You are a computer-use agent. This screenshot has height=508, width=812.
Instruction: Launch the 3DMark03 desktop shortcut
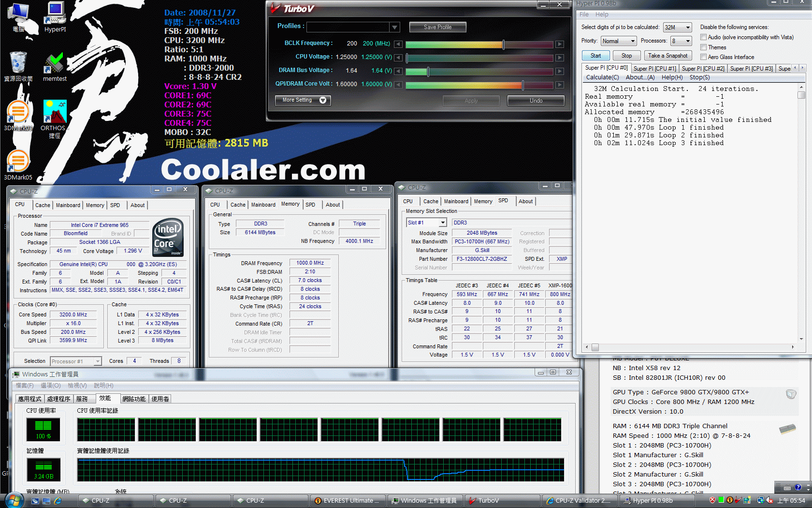pyautogui.click(x=18, y=116)
